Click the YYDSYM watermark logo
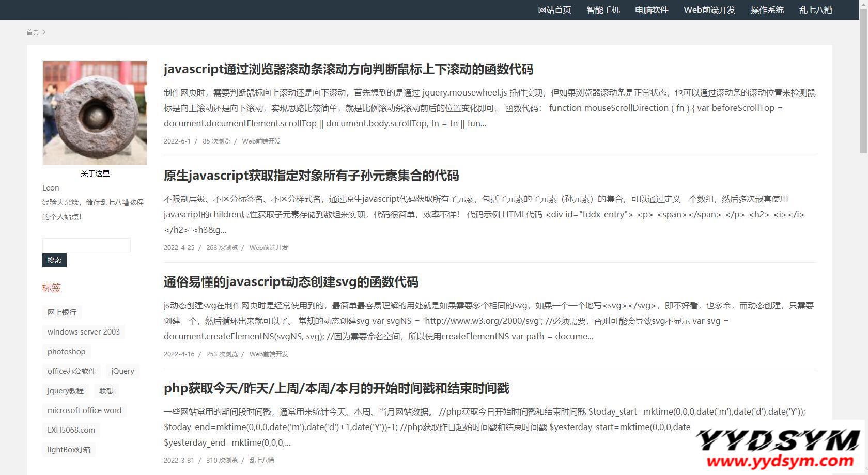This screenshot has width=868, height=475. pos(778,448)
